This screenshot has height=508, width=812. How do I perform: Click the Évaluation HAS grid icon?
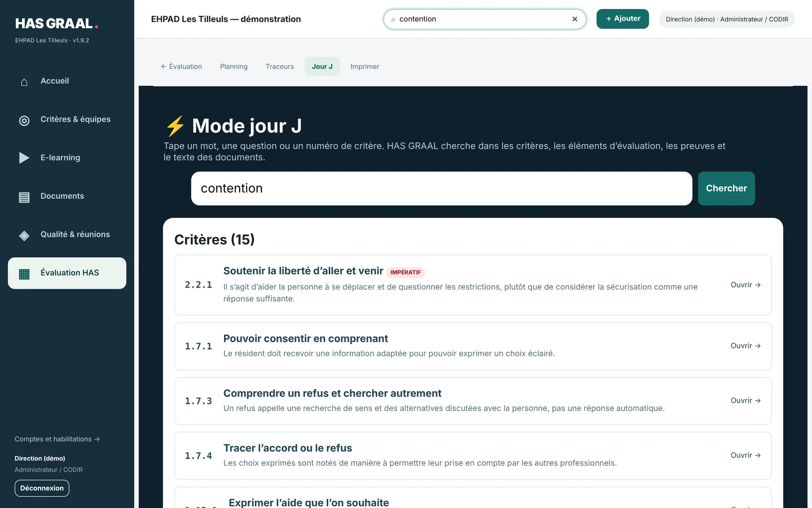click(24, 274)
